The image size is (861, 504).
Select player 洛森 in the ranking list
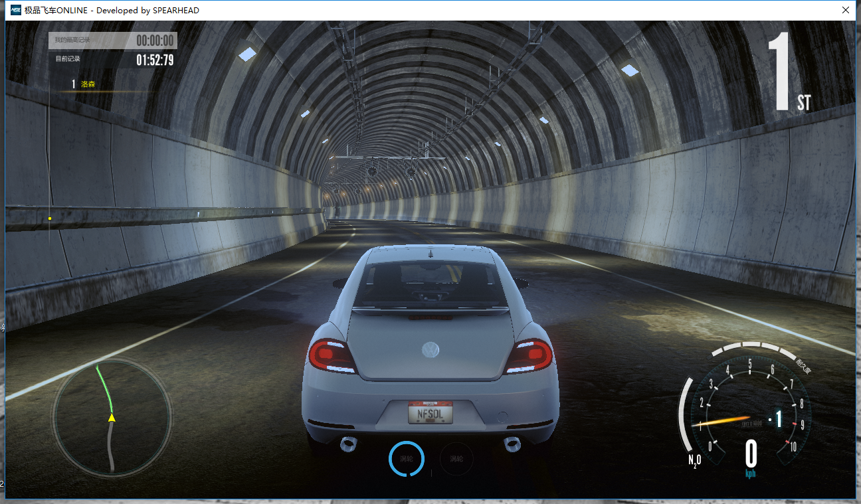(x=88, y=84)
